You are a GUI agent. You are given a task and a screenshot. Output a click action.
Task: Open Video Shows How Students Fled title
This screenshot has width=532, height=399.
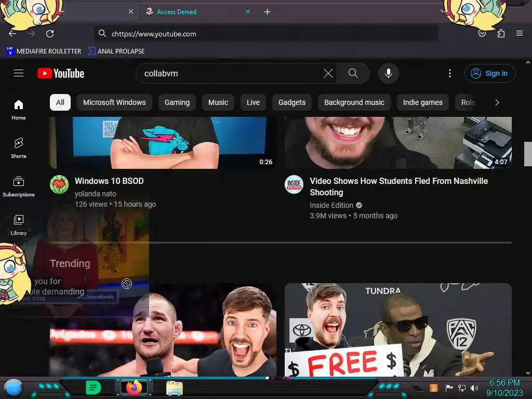[x=398, y=187]
